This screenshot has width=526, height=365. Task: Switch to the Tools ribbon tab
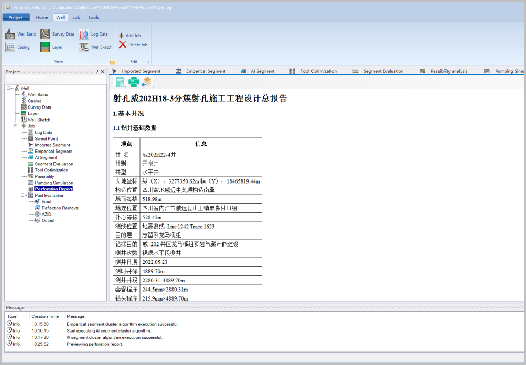[x=94, y=17]
